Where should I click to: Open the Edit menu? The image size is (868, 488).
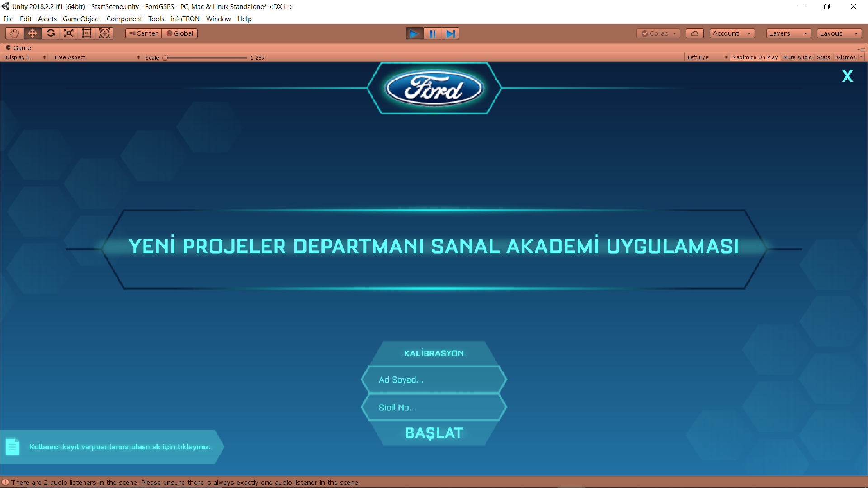click(x=26, y=19)
